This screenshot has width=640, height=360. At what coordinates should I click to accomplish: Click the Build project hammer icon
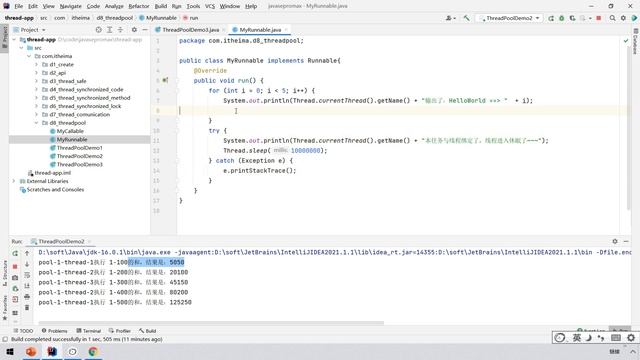[x=466, y=18]
